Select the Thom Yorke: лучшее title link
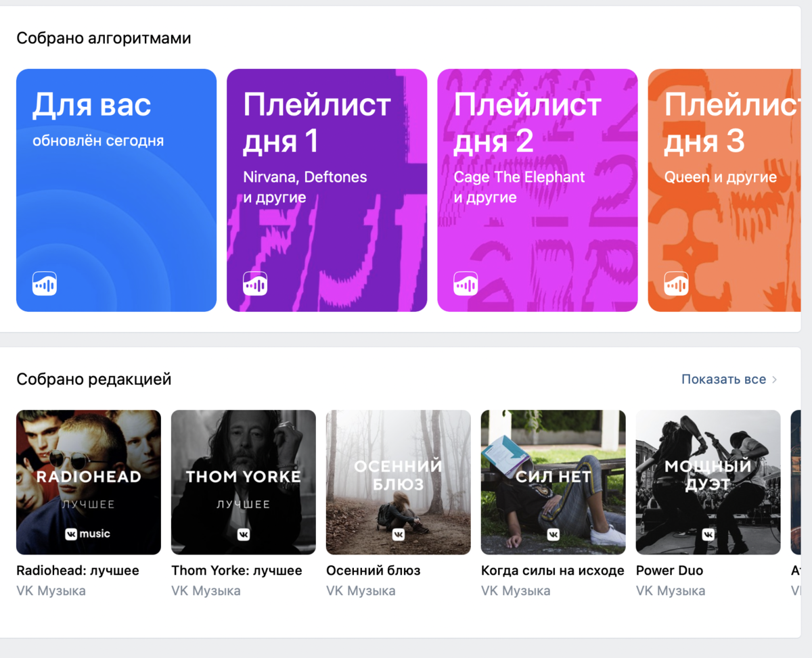Image resolution: width=812 pixels, height=658 pixels. [x=237, y=571]
